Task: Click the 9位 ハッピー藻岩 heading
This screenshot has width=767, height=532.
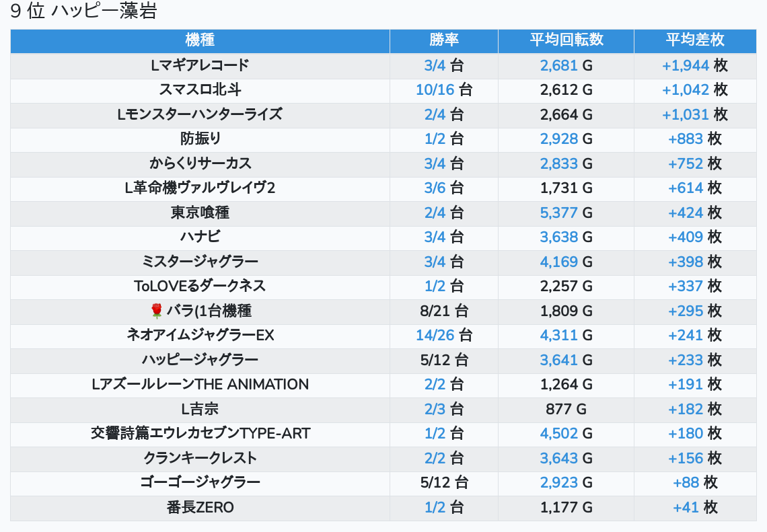Action: click(83, 12)
